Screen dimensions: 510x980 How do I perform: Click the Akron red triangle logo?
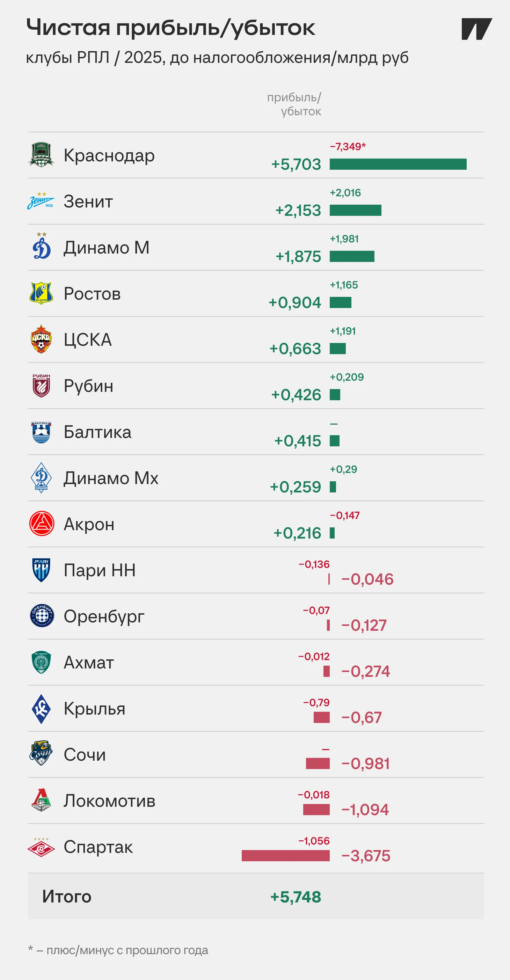point(42,524)
